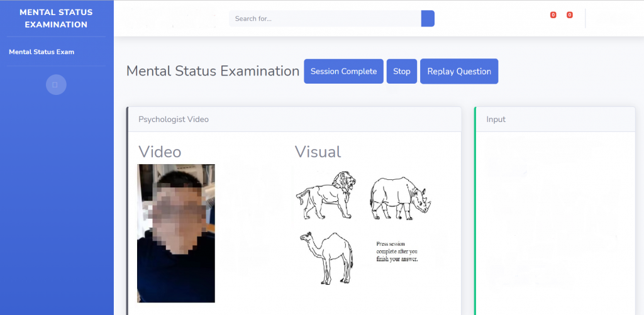Image resolution: width=644 pixels, height=315 pixels.
Task: Click the Input card header
Action: point(555,119)
